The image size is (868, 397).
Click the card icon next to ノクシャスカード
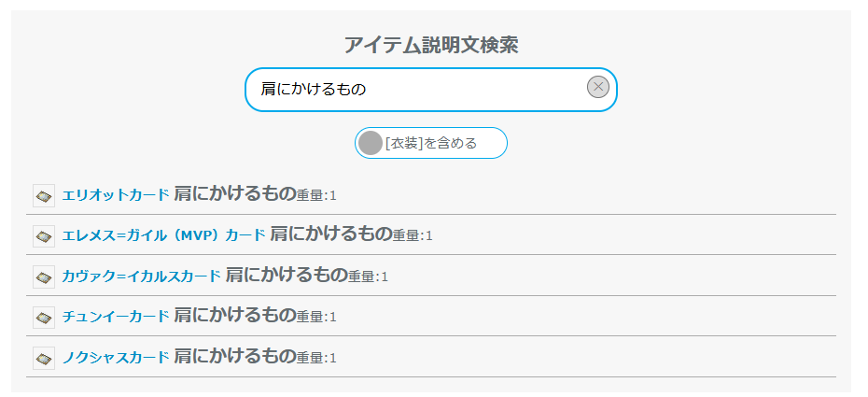(x=44, y=357)
